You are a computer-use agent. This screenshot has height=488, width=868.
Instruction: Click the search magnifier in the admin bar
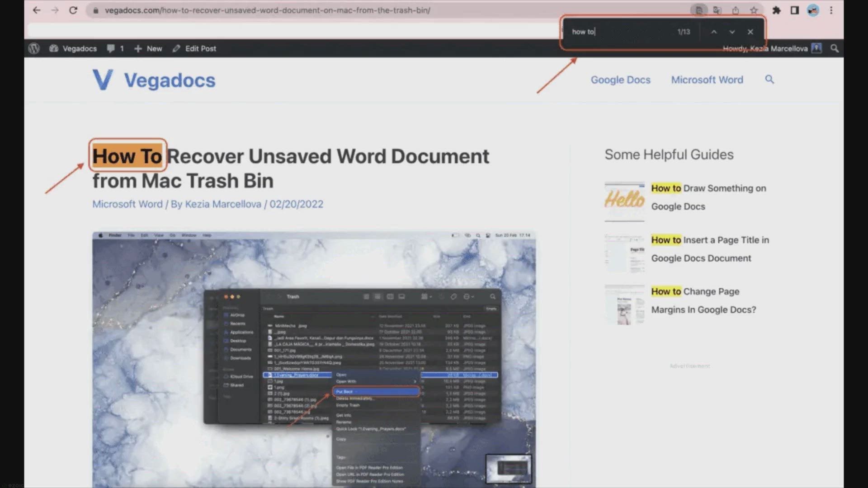click(x=835, y=48)
